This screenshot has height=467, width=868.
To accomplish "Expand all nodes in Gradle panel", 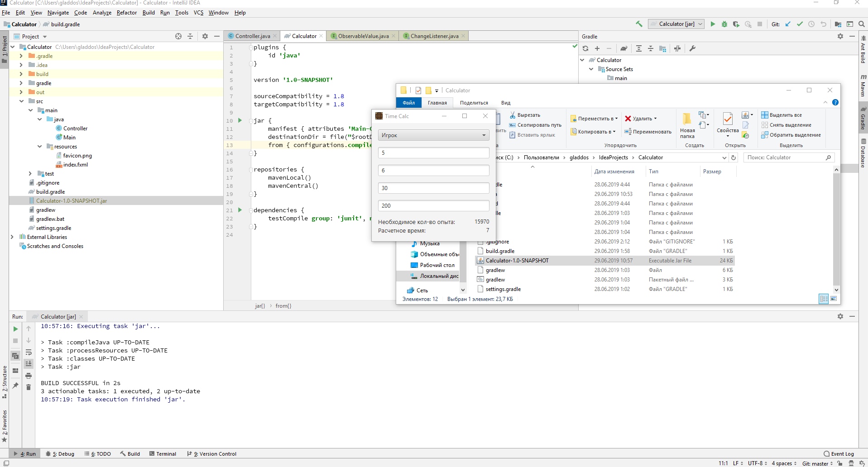I will (639, 48).
